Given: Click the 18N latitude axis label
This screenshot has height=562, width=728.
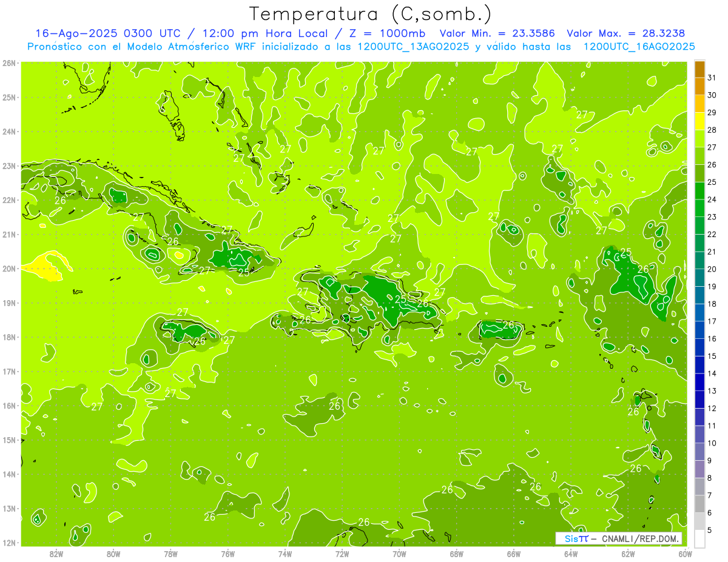Looking at the screenshot, I should pos(9,337).
